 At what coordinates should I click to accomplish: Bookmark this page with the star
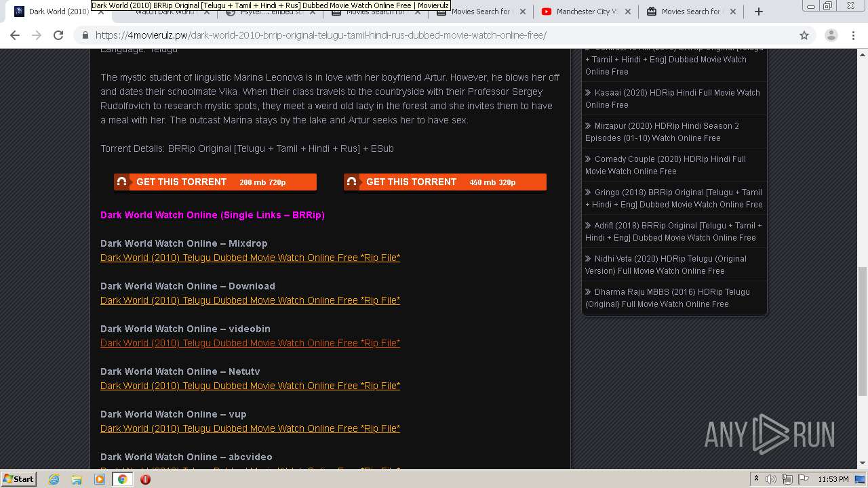click(x=804, y=35)
